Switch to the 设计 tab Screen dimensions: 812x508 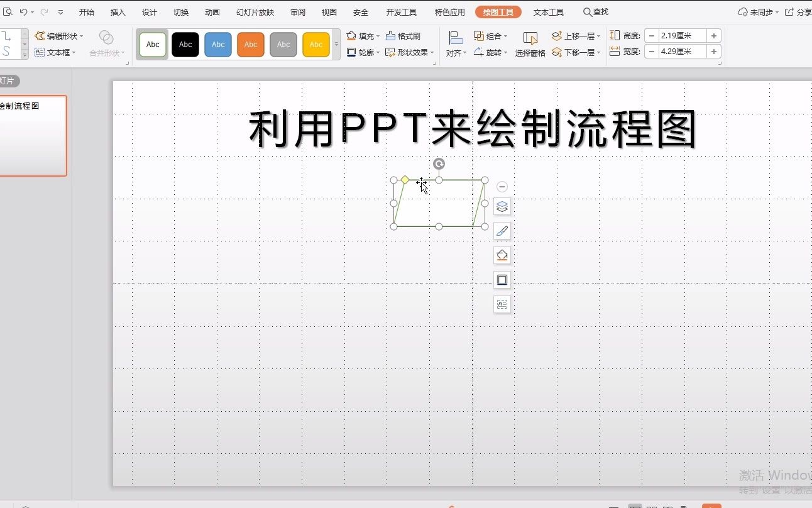[x=150, y=12]
